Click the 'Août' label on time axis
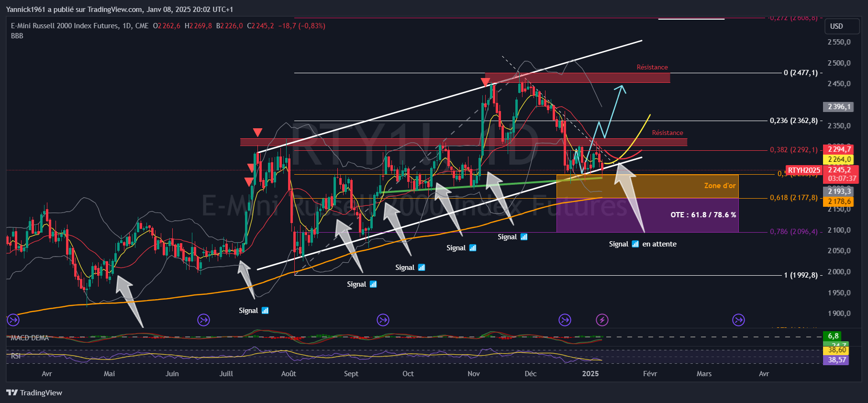The width and height of the screenshot is (868, 403). pos(289,374)
